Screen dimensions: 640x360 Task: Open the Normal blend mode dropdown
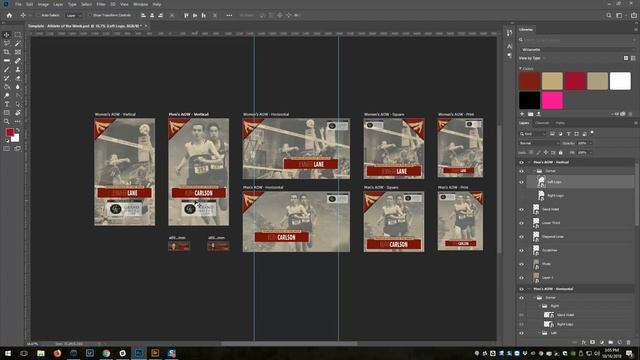point(539,143)
